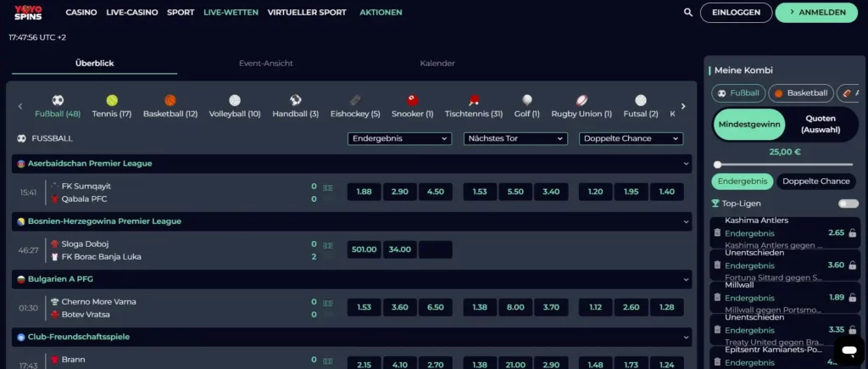Screen dimensions: 868x369
Task: Collapse the Bosnien-Herzegowina Premier League section
Action: tap(687, 221)
